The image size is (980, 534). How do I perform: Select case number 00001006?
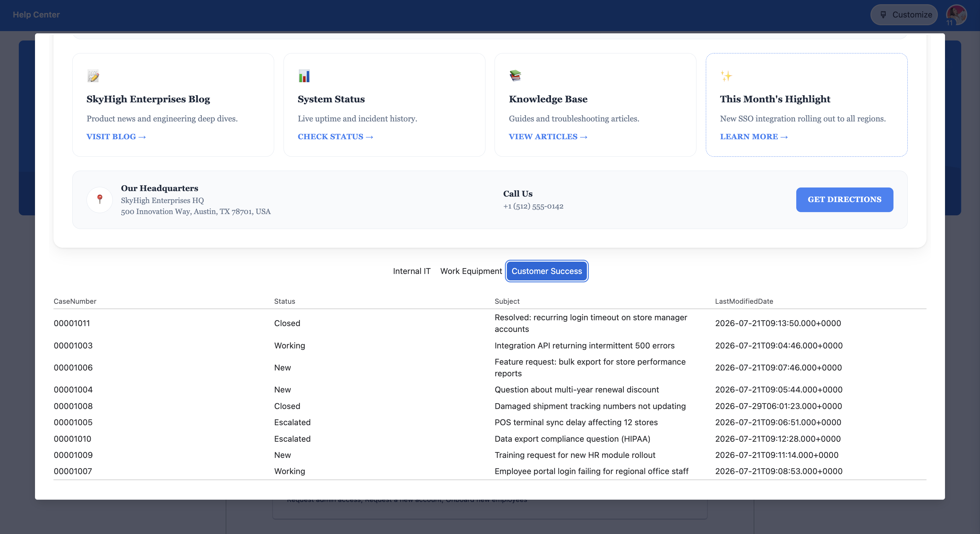tap(73, 368)
